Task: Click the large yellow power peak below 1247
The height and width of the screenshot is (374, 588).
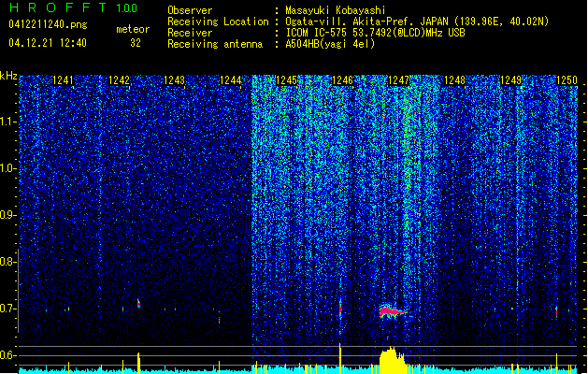Action: (x=393, y=360)
